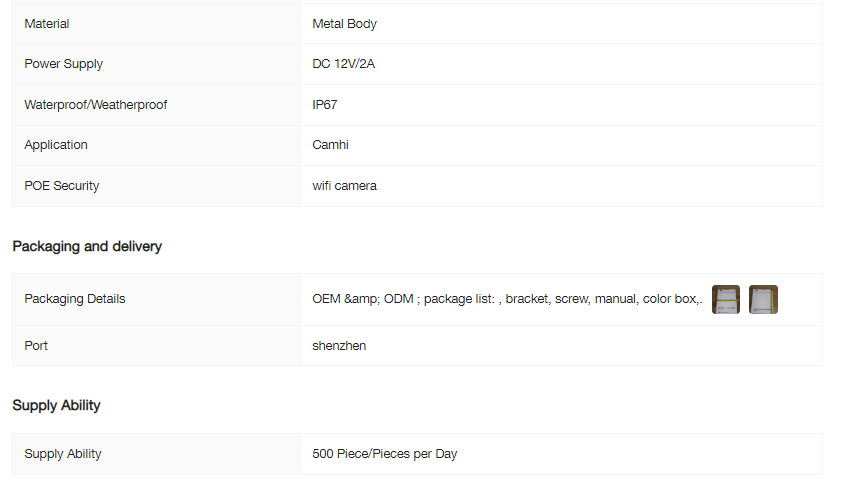Image resolution: width=858 pixels, height=493 pixels.
Task: Click the "Application" row label
Action: pyautogui.click(x=56, y=145)
